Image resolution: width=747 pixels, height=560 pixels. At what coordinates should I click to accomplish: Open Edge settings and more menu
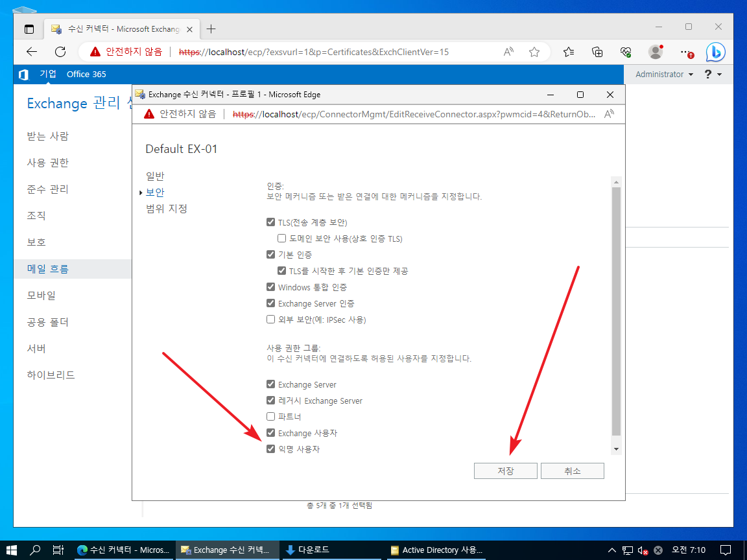click(x=685, y=52)
